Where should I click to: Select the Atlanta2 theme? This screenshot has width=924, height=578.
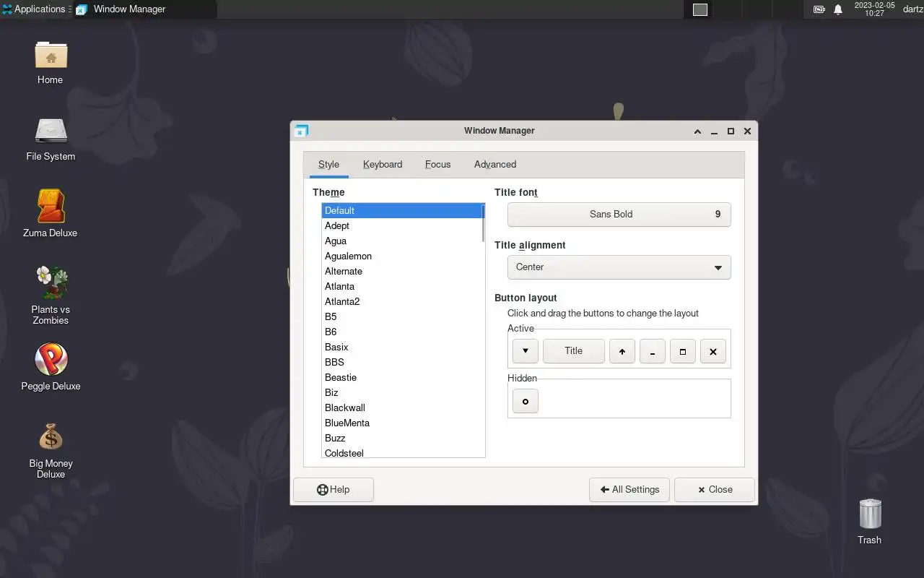pos(401,302)
